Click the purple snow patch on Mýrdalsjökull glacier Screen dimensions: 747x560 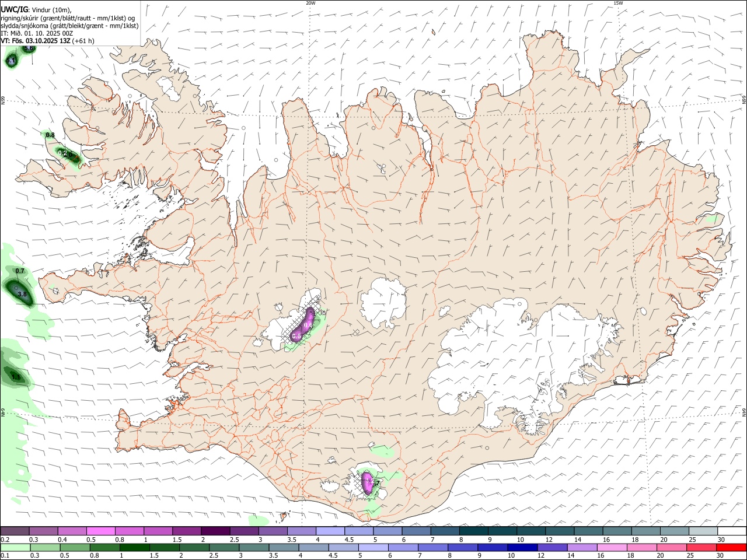368,482
